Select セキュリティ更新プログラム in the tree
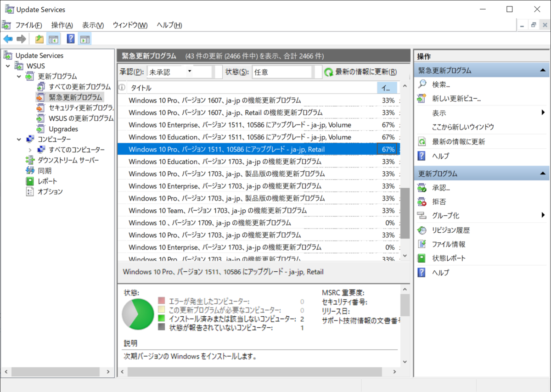 81,108
